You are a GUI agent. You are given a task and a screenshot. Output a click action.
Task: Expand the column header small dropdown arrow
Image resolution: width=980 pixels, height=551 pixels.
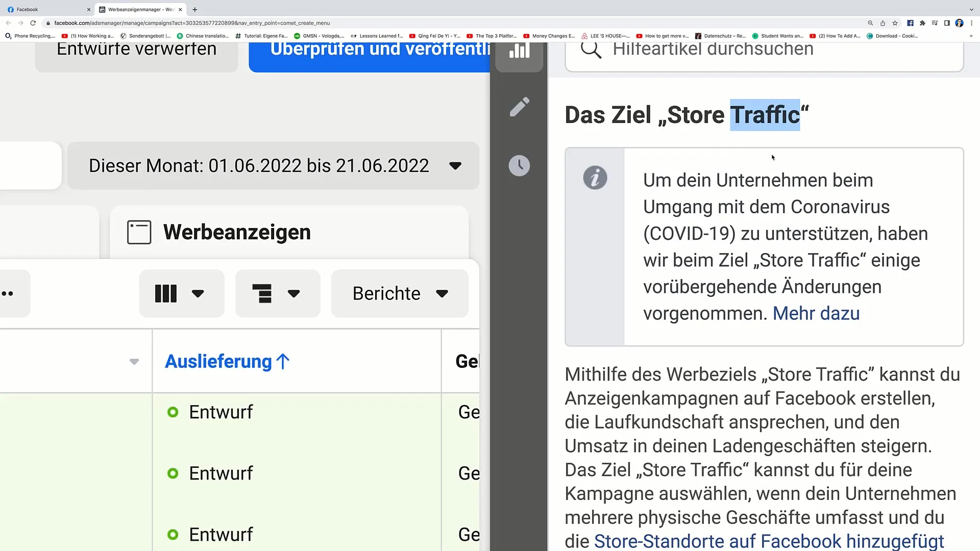134,362
